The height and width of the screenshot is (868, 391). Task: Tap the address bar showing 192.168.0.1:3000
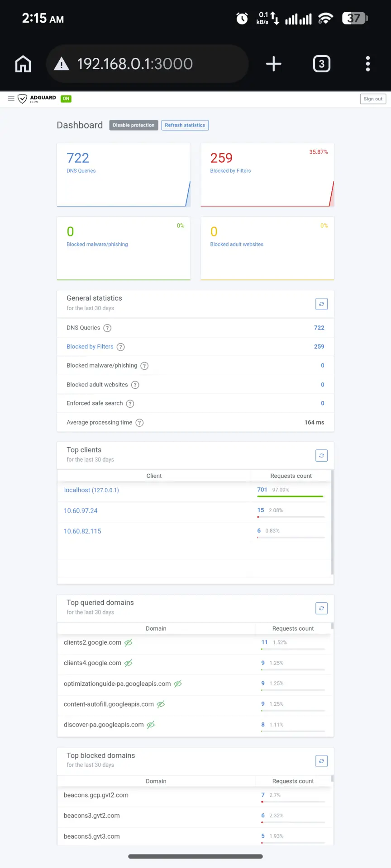147,64
